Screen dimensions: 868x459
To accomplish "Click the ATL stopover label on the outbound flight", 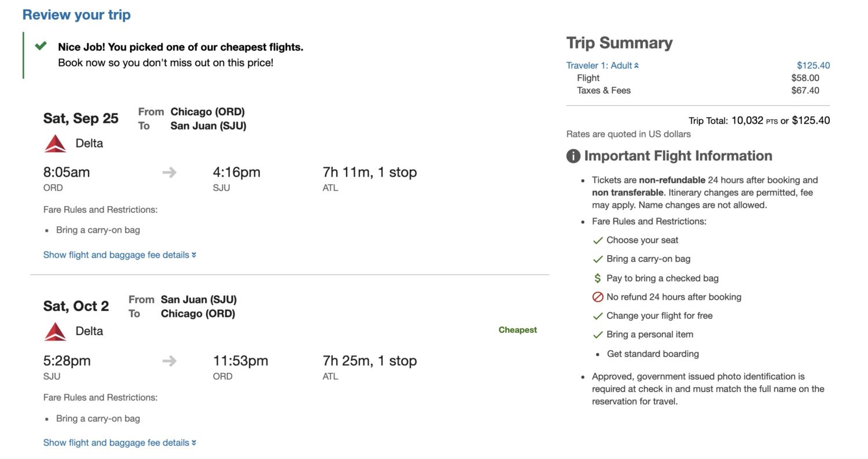I will (330, 188).
